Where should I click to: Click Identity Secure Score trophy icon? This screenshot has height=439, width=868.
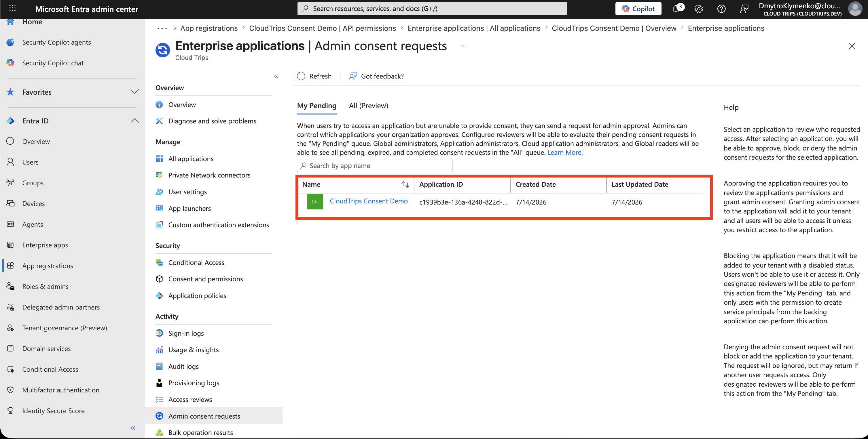10,411
